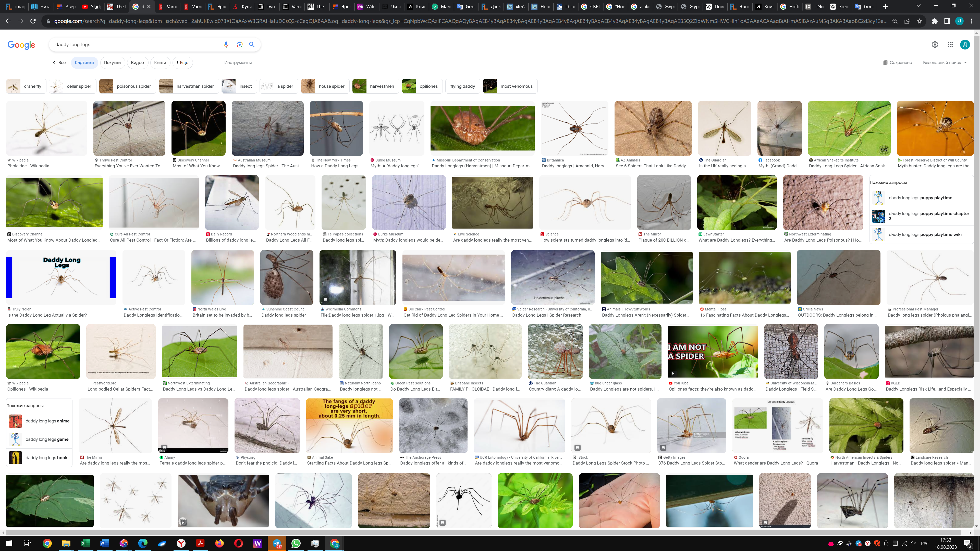This screenshot has width=980, height=551.
Task: Open Task View on taskbar
Action: [x=27, y=543]
